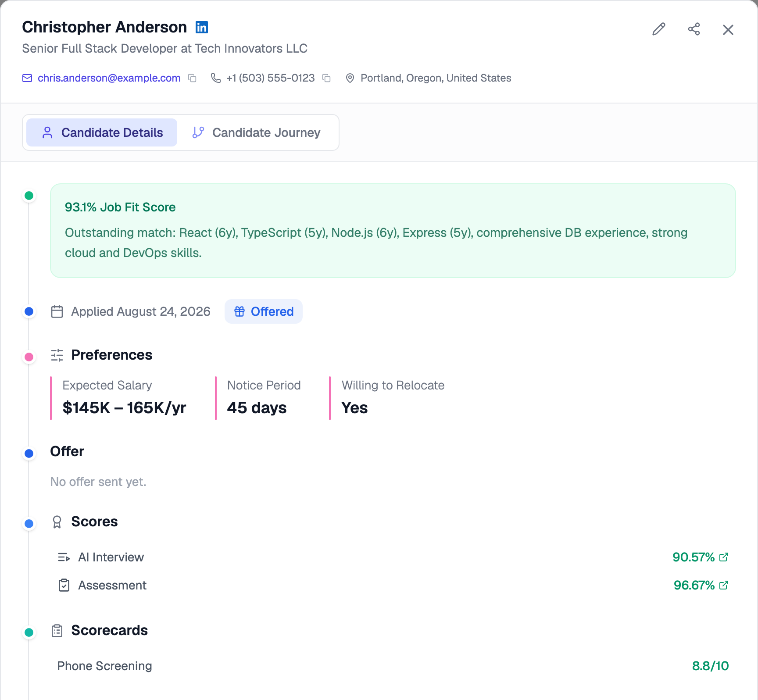Click the Assessment clipboard-check icon

pos(64,585)
